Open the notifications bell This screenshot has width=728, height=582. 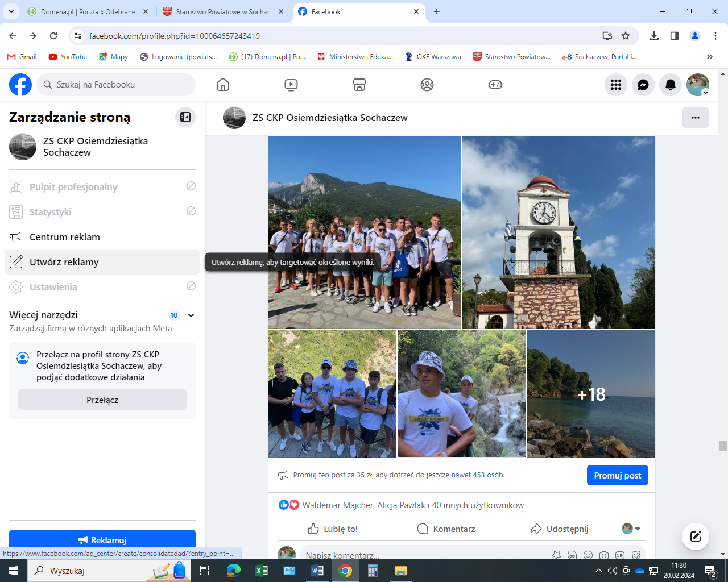tap(671, 85)
